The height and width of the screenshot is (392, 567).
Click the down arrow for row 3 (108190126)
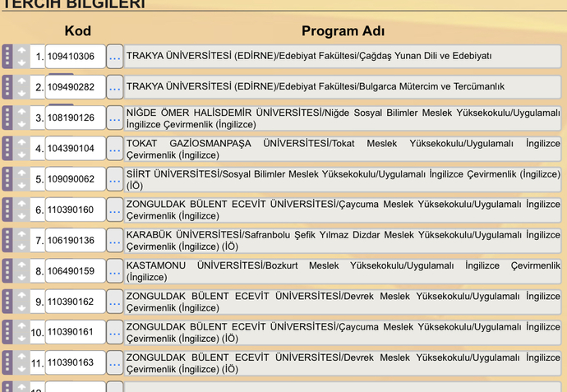[x=21, y=124]
